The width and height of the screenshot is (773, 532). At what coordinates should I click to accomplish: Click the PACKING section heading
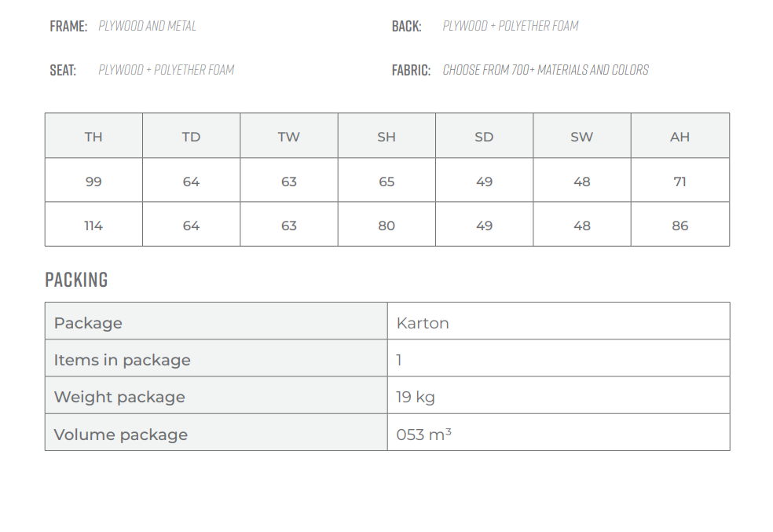pyautogui.click(x=76, y=280)
